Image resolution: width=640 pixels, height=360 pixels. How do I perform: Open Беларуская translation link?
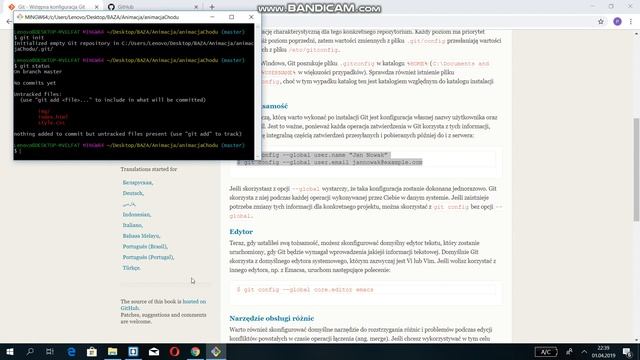[x=138, y=182]
